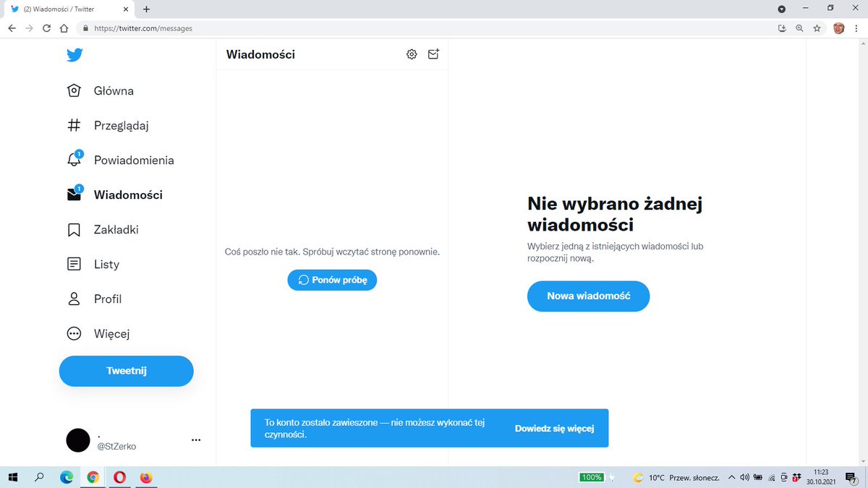Launch Firefox from the taskbar

tap(147, 477)
